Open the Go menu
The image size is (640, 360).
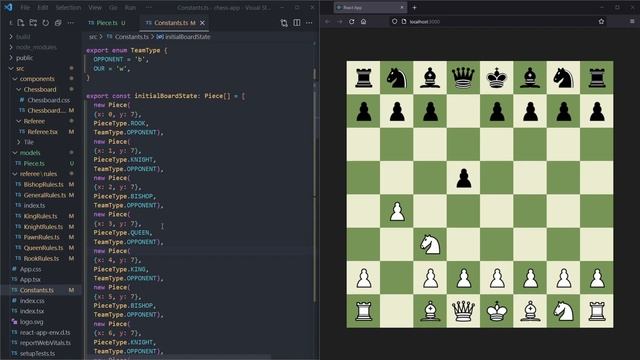(113, 7)
